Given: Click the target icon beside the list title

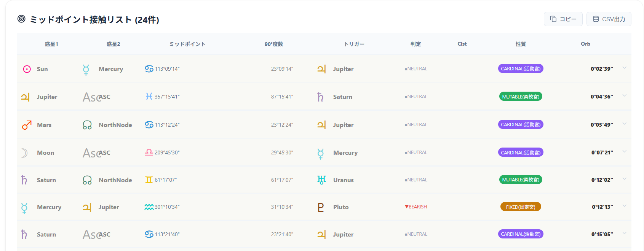Looking at the screenshot, I should [22, 19].
